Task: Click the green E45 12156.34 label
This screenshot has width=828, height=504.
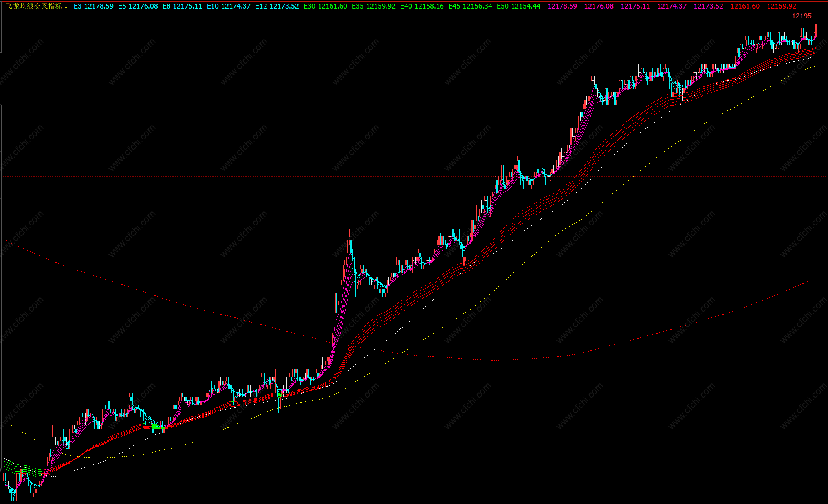Action: coord(470,6)
